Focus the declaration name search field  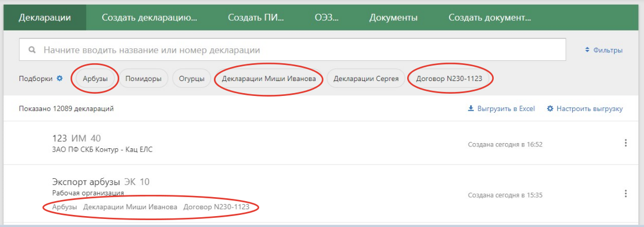pos(292,50)
